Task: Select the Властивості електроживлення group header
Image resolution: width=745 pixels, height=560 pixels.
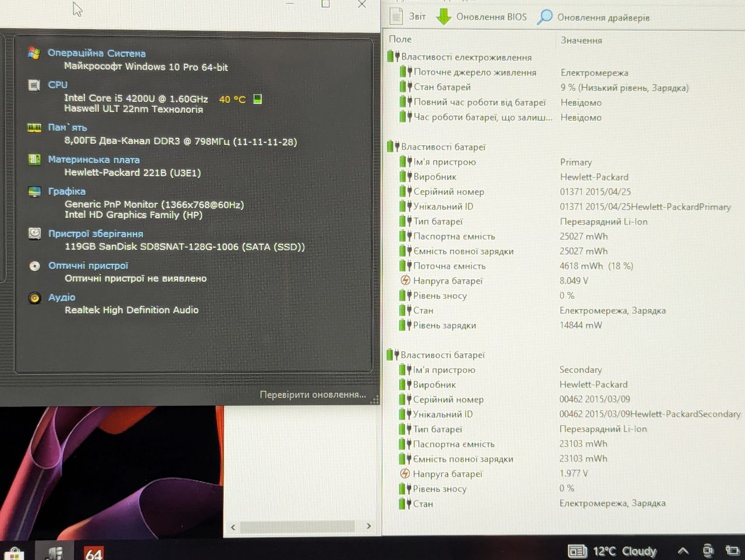Action: (466, 57)
